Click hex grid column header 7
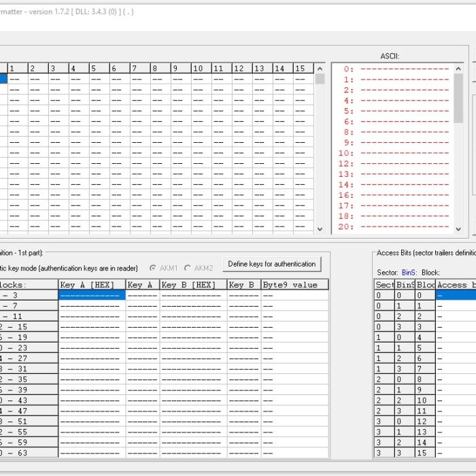476x476 pixels. (140, 68)
